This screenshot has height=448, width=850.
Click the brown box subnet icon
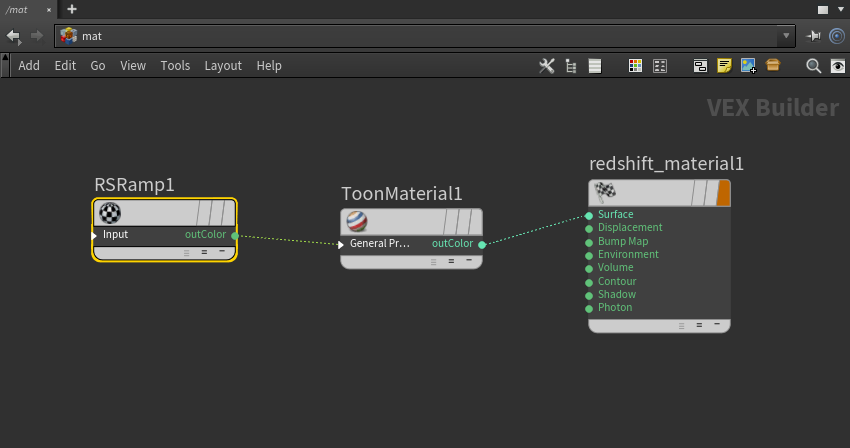point(772,65)
